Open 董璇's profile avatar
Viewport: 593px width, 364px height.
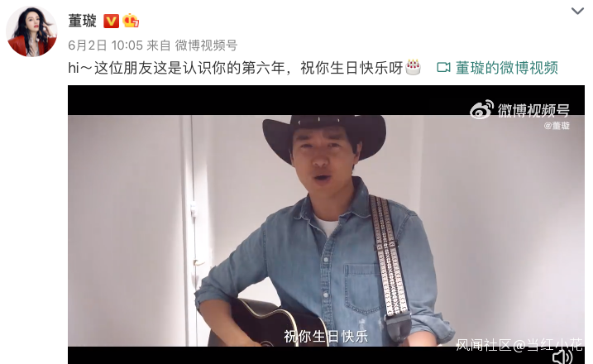point(31,31)
